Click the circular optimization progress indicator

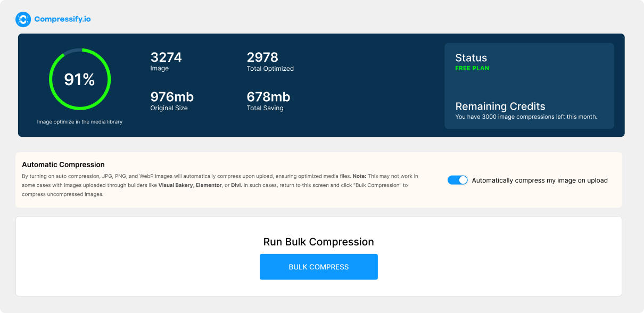[x=80, y=79]
